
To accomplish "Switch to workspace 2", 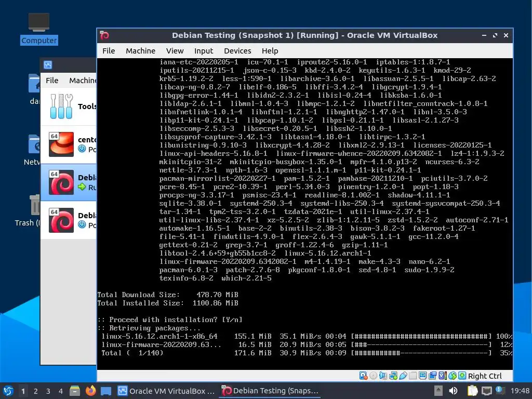I will click(x=36, y=391).
